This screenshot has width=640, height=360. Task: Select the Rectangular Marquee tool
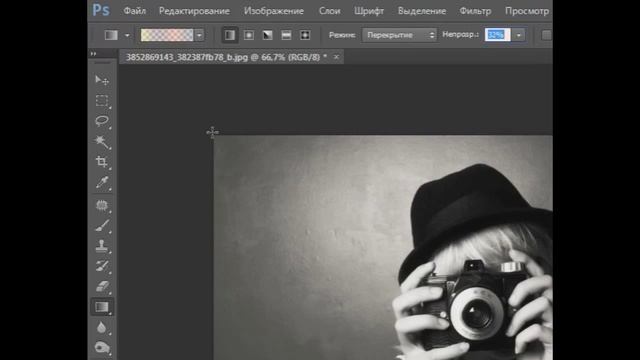[102, 100]
